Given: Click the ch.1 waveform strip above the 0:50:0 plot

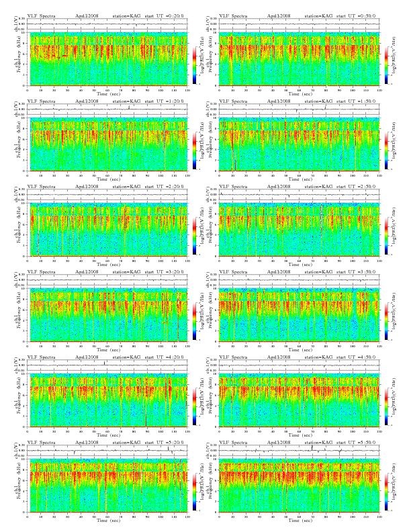Looking at the screenshot, I should coord(299,24).
